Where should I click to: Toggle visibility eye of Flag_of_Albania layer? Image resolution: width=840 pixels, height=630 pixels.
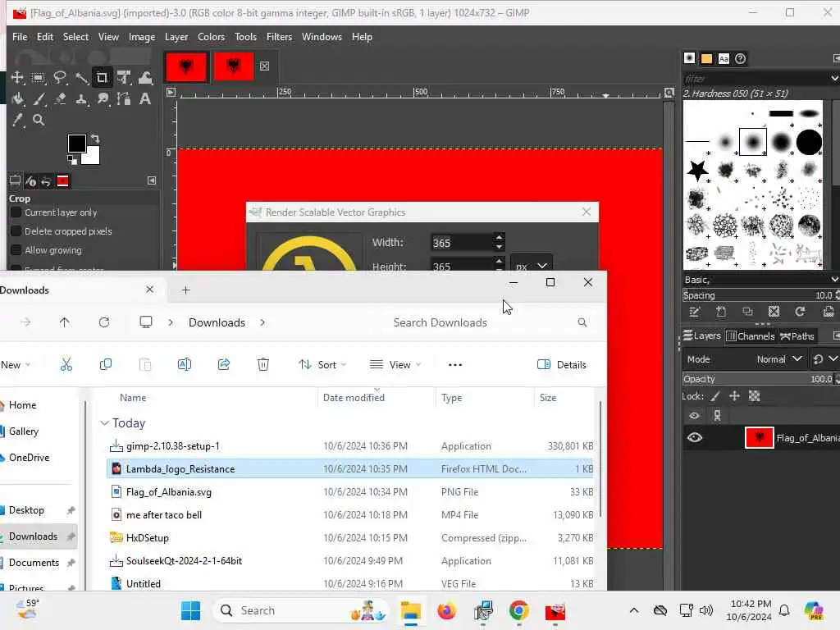[x=694, y=438]
